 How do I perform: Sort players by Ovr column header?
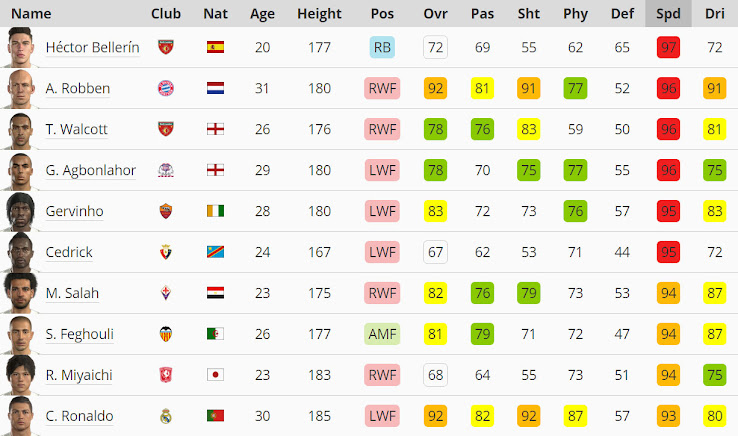[x=435, y=14]
